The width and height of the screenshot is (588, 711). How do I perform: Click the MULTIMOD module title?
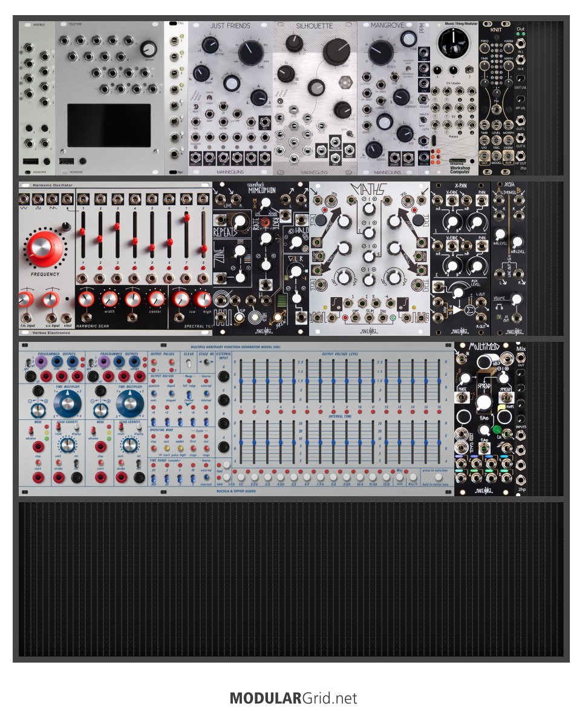pos(484,347)
